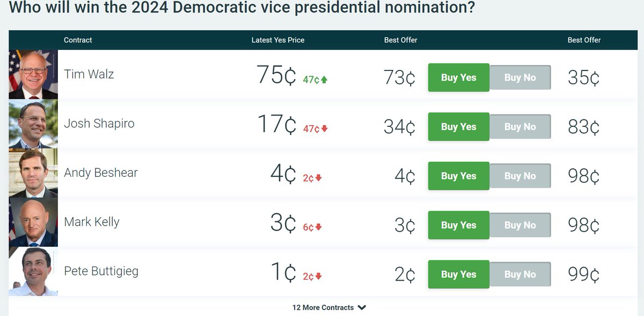
Task: Buy Yes on Tim Walz
Action: (459, 77)
